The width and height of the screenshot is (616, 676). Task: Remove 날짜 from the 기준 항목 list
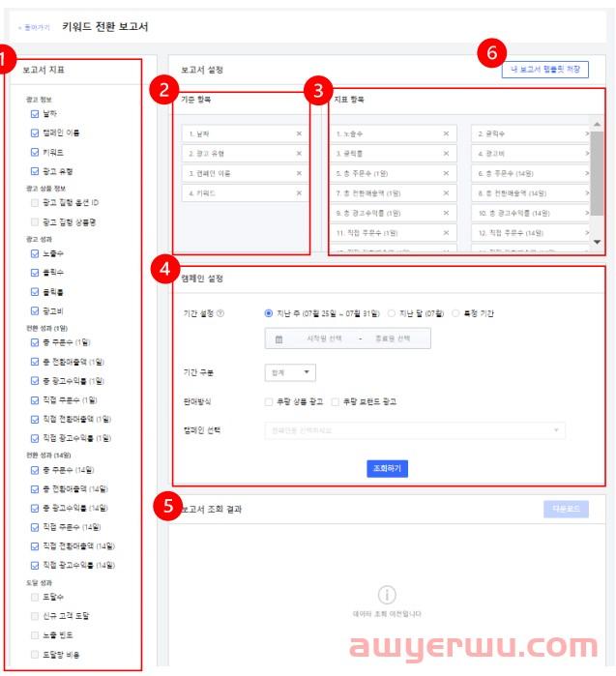click(299, 133)
